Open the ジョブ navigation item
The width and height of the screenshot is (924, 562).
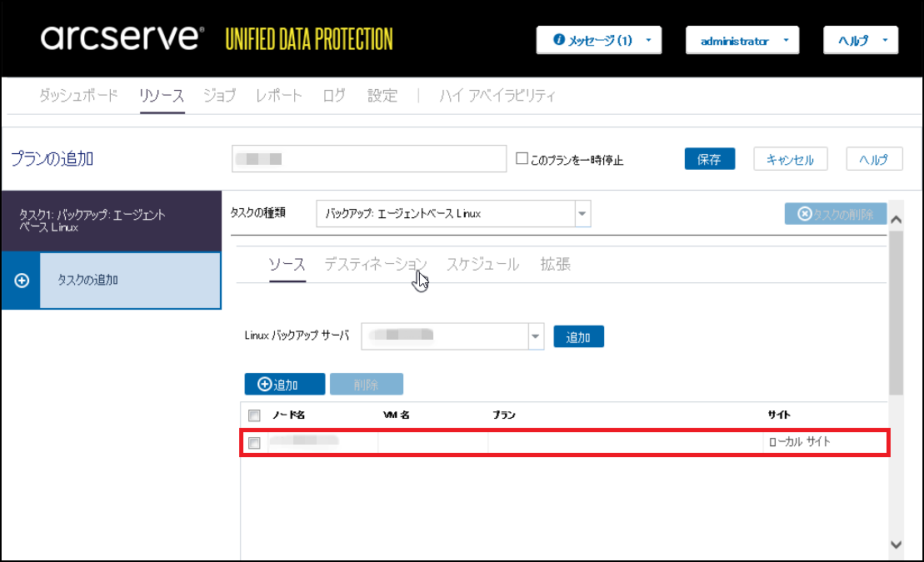click(220, 96)
